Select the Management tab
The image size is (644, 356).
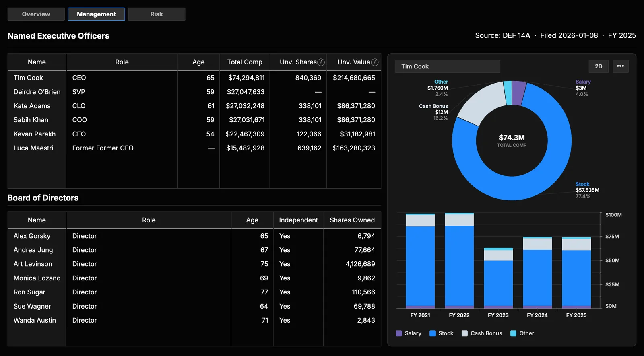pyautogui.click(x=96, y=14)
